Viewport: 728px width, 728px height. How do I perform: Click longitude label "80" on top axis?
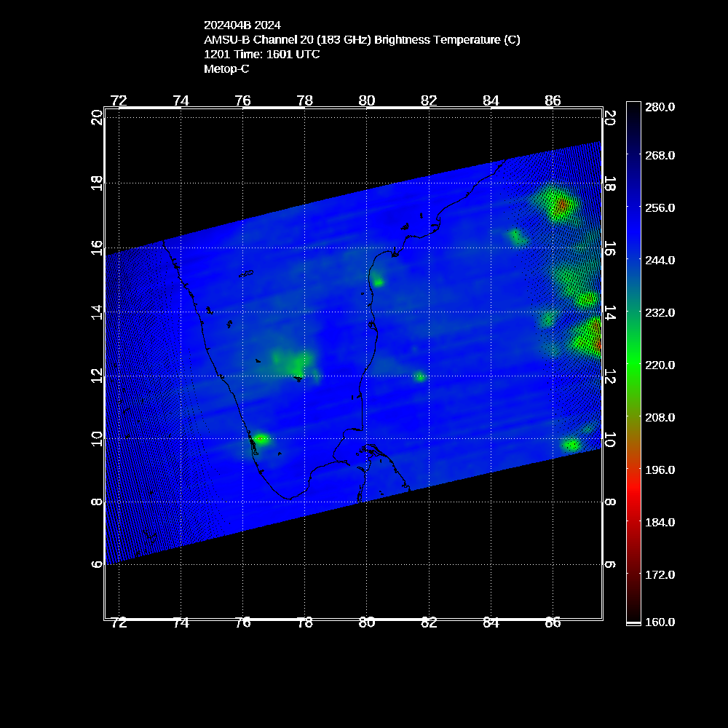coord(367,100)
